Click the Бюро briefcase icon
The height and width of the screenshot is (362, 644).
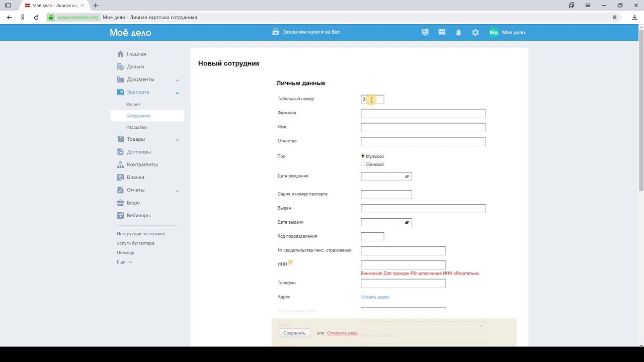(x=120, y=203)
